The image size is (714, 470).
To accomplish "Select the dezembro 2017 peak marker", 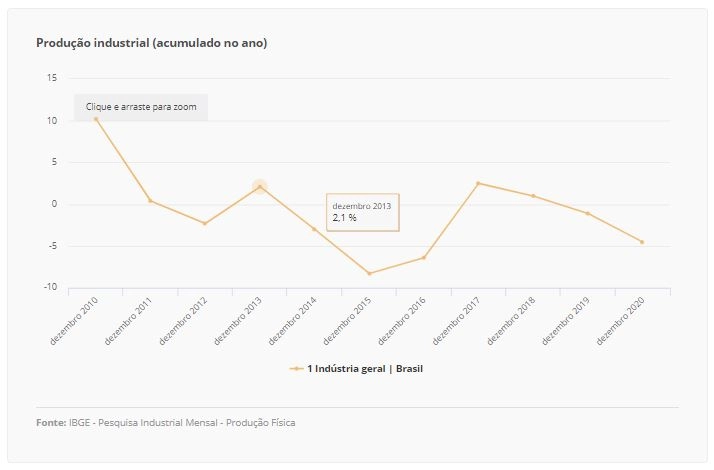I will pyautogui.click(x=478, y=183).
